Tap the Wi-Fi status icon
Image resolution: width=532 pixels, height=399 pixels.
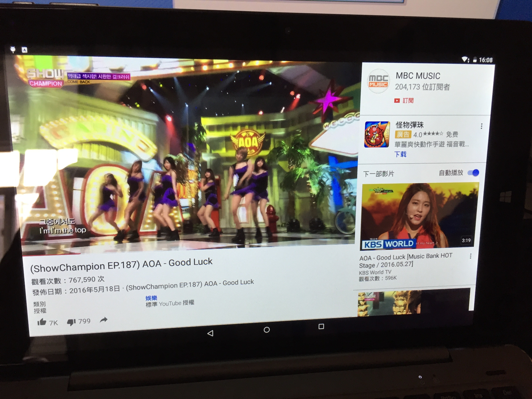pyautogui.click(x=465, y=59)
